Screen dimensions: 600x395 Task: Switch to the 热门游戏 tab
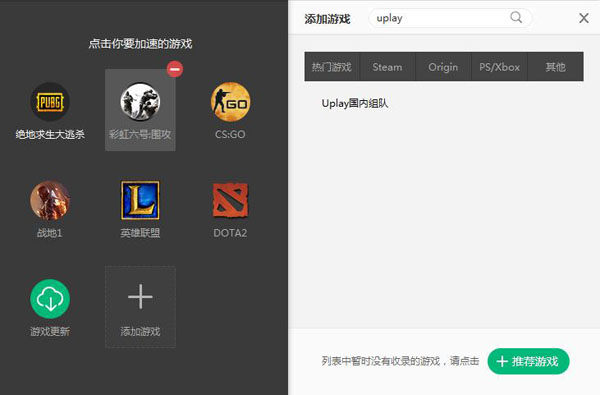332,67
